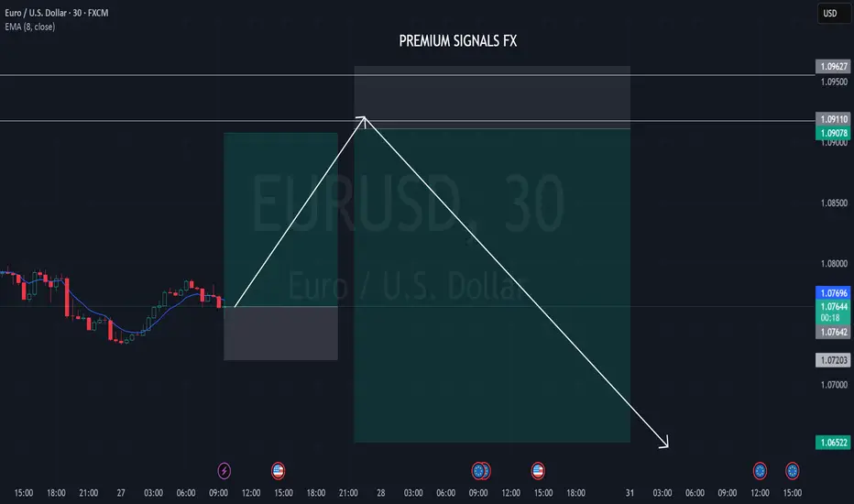Open the US flag event before 15:00 on the 27th
854x504 pixels.
278,470
